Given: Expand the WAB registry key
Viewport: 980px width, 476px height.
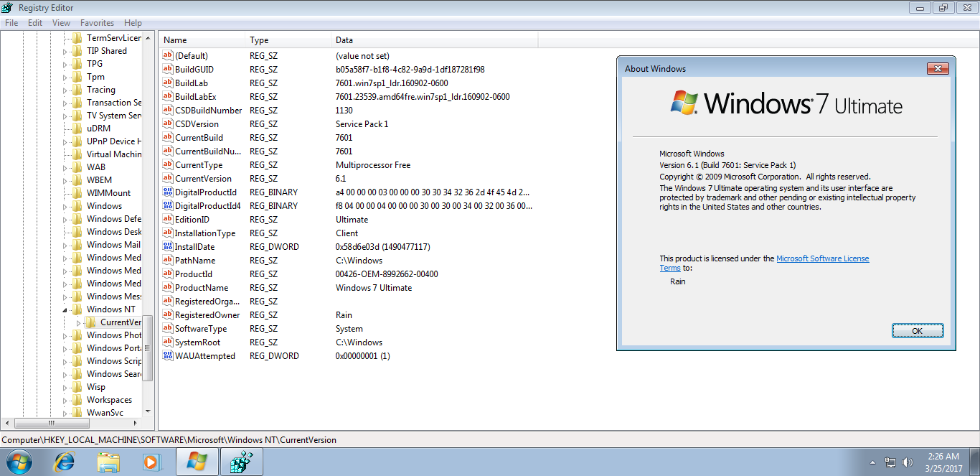Looking at the screenshot, I should pyautogui.click(x=65, y=167).
